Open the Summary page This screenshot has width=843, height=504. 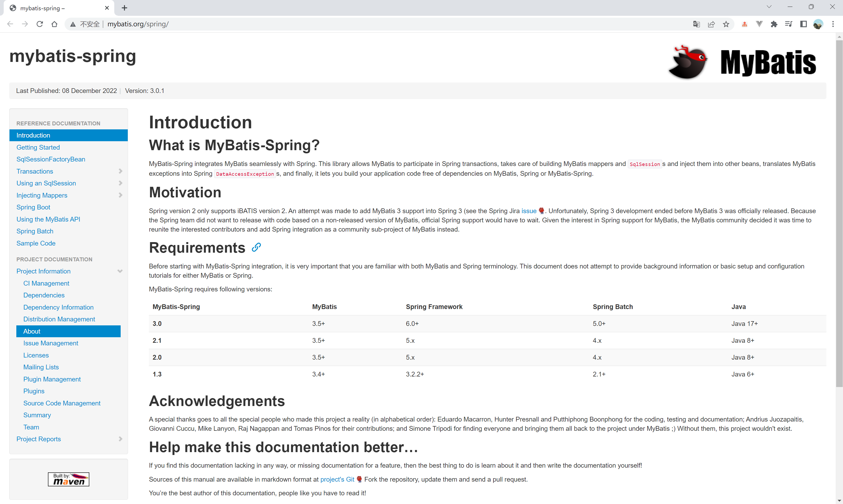tap(37, 415)
